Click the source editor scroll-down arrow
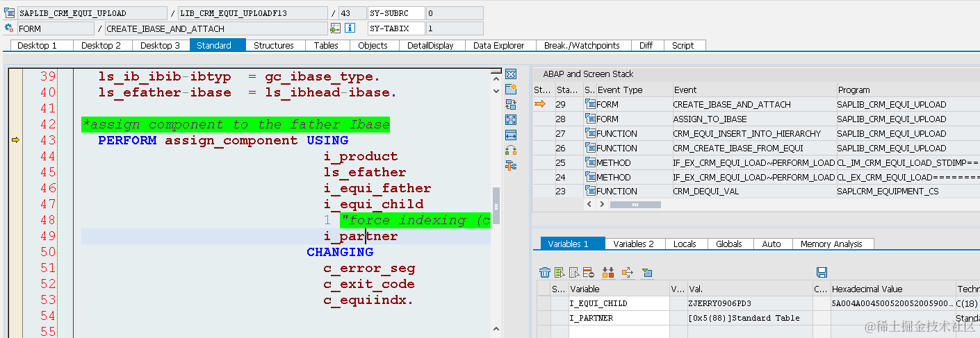 pos(496,90)
